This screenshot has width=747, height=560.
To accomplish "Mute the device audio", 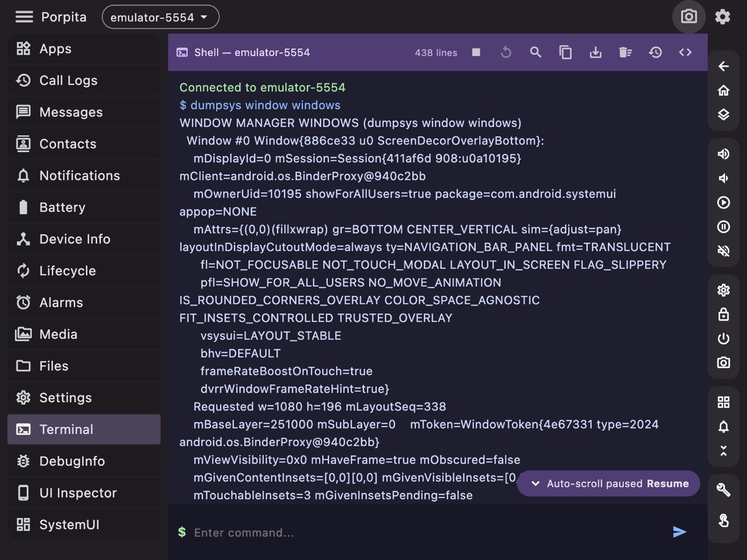I will coord(724,251).
